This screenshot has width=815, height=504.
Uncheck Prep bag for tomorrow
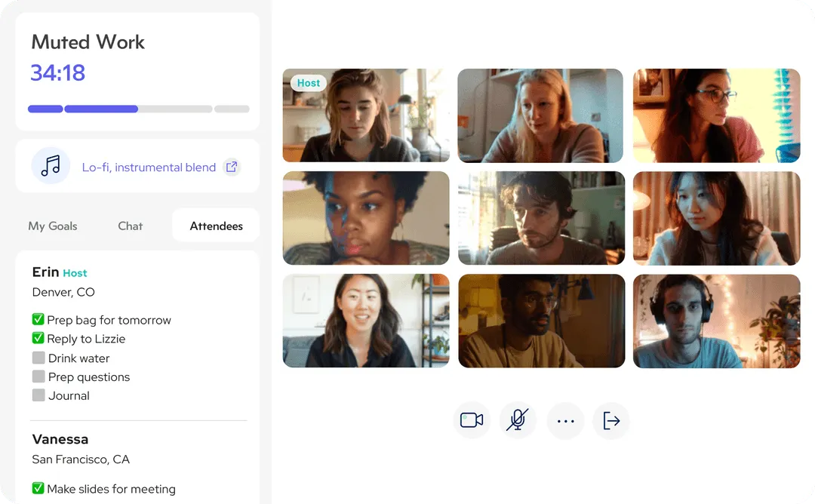(38, 320)
